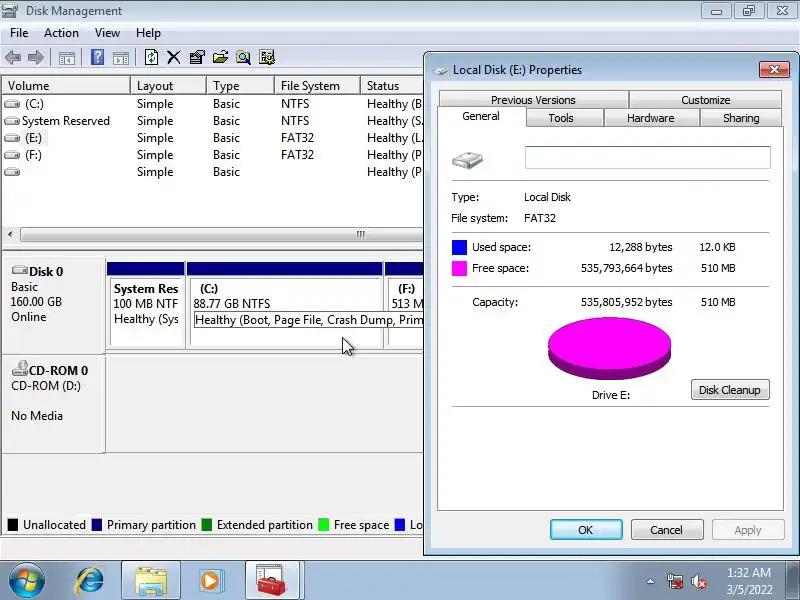800x600 pixels.
Task: Click the muted volume tray icon
Action: point(698,581)
